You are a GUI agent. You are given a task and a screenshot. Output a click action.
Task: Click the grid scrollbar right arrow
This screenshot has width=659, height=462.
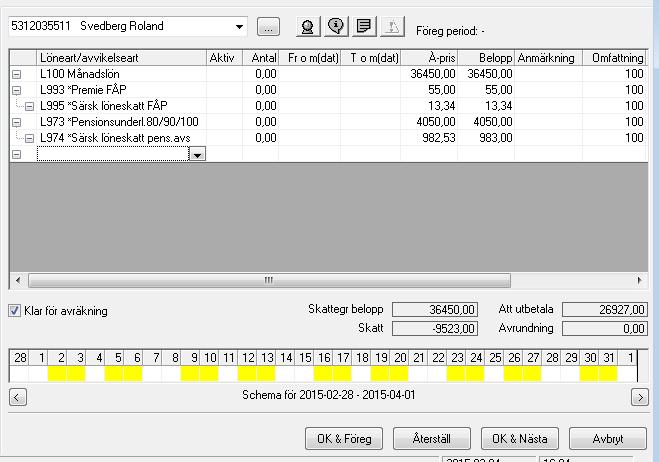click(639, 280)
